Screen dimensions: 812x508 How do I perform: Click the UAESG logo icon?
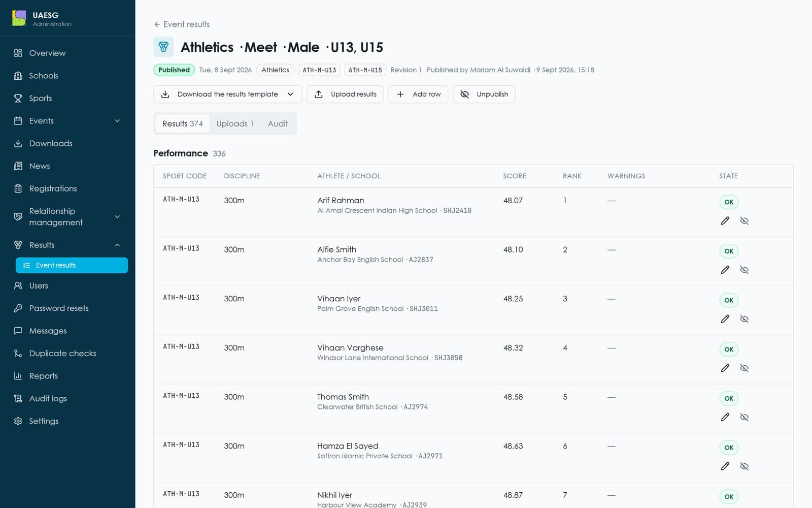point(19,18)
